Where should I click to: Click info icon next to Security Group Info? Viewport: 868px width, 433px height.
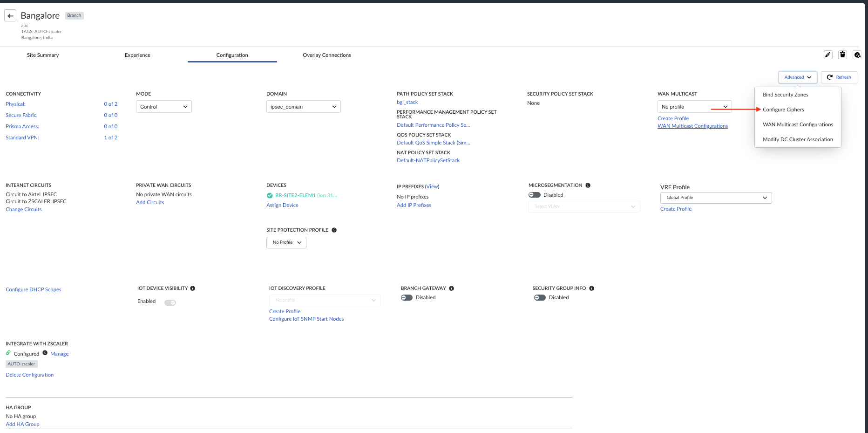pyautogui.click(x=592, y=289)
